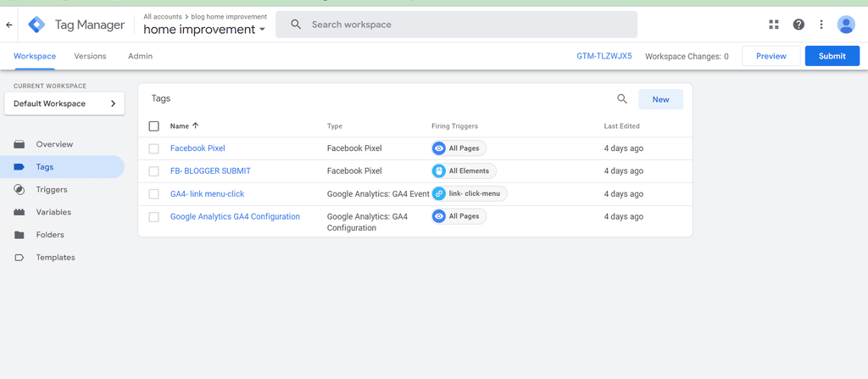Click the Triggers sidebar icon
Viewport: 868px width, 379px height.
[19, 190]
